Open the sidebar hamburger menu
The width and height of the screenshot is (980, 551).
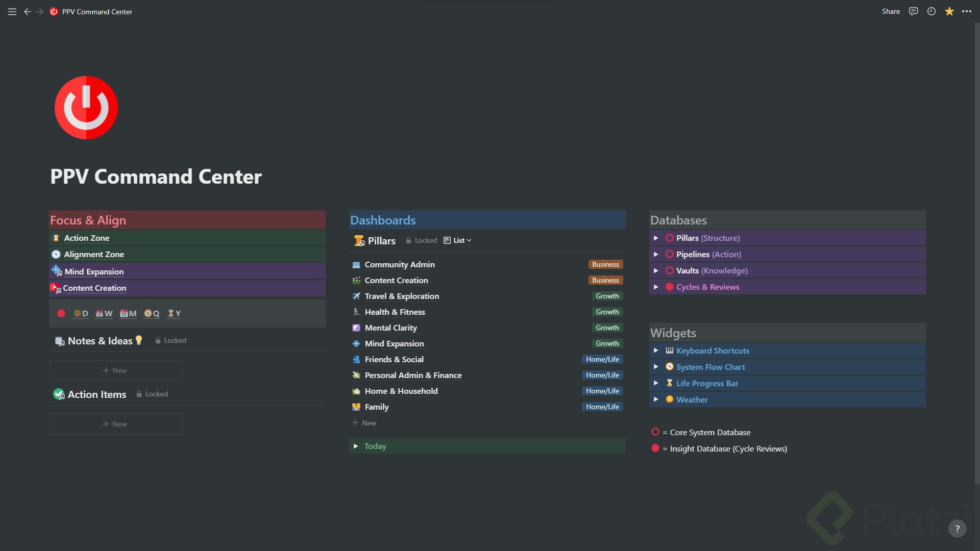pos(12,11)
